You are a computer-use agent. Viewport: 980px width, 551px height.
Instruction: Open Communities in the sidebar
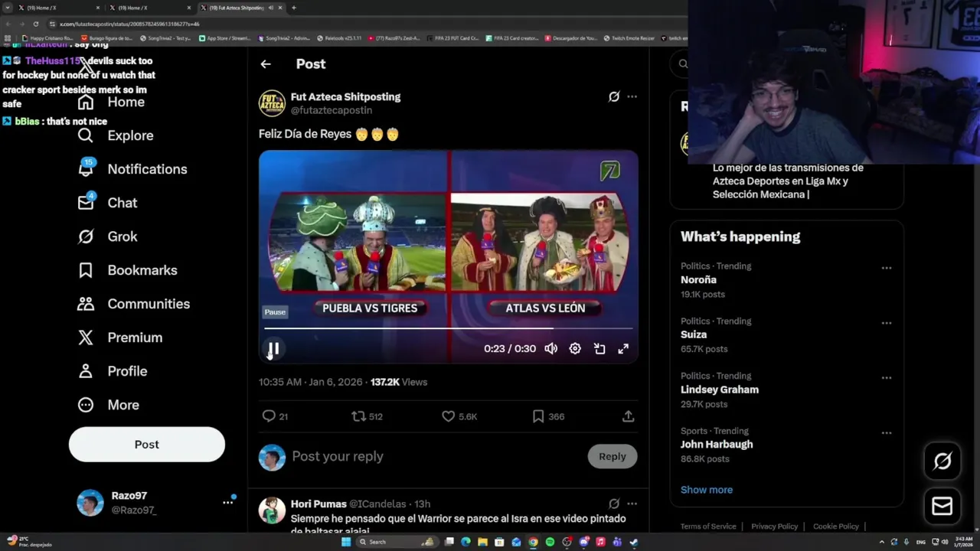tap(133, 304)
